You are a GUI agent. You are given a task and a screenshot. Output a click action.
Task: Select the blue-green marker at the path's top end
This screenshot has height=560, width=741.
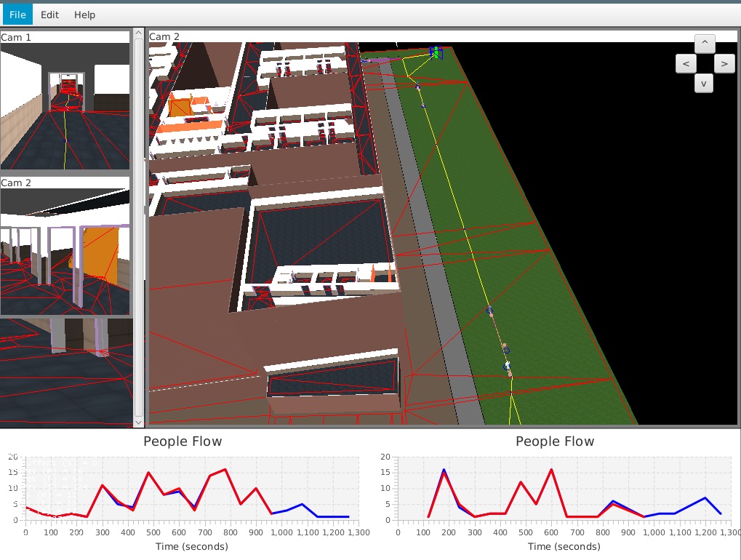coord(436,52)
